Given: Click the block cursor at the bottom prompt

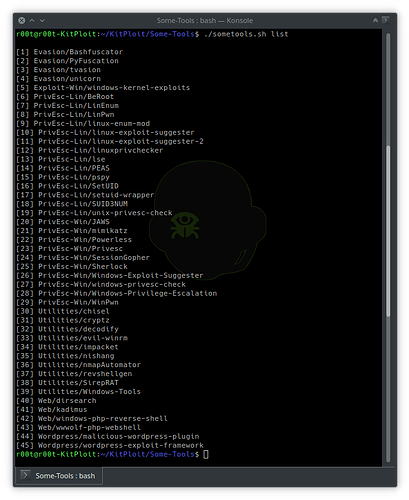Looking at the screenshot, I should 206,454.
